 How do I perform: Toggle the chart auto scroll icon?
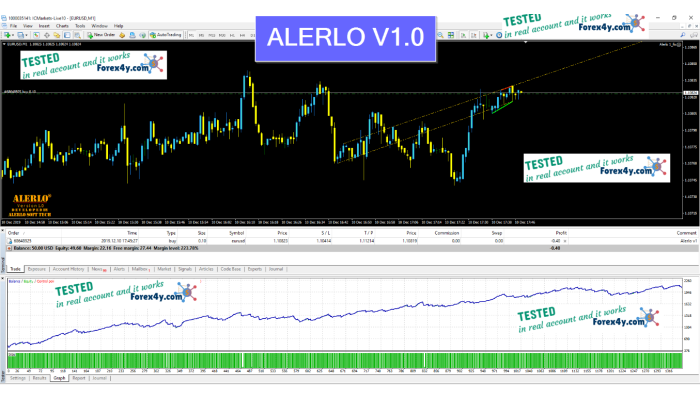pos(463,35)
